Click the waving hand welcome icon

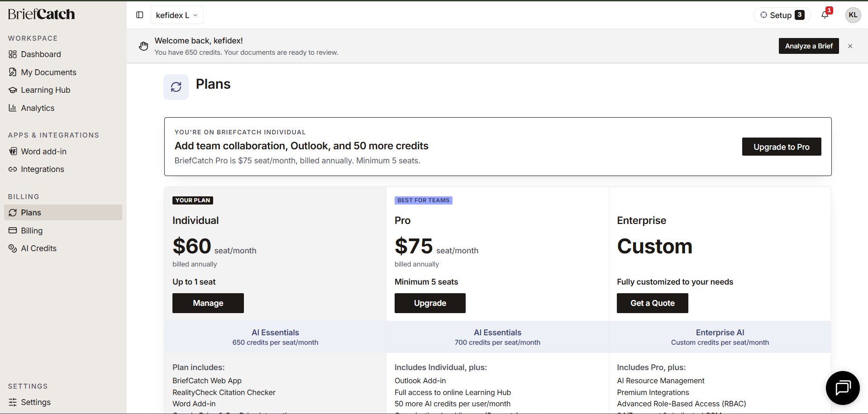(143, 46)
